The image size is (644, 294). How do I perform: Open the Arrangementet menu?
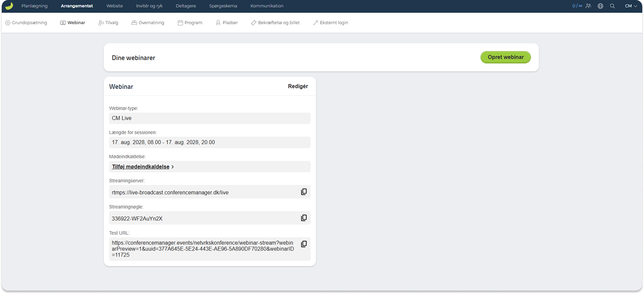(x=77, y=6)
